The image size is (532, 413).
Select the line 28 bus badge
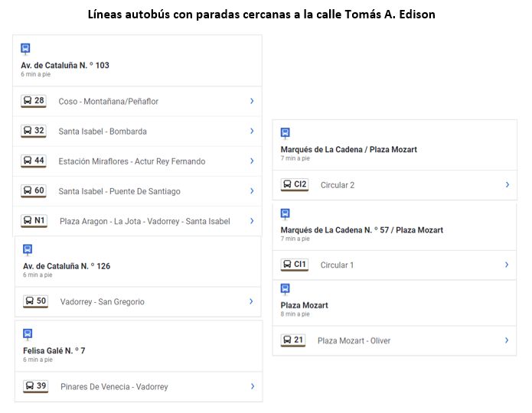click(34, 101)
